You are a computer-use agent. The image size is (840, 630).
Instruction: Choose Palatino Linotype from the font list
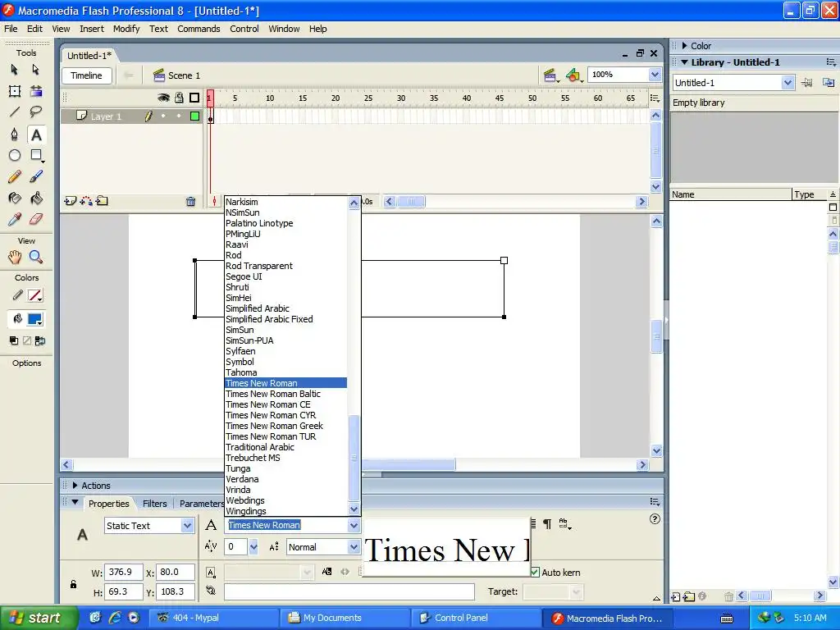285,223
